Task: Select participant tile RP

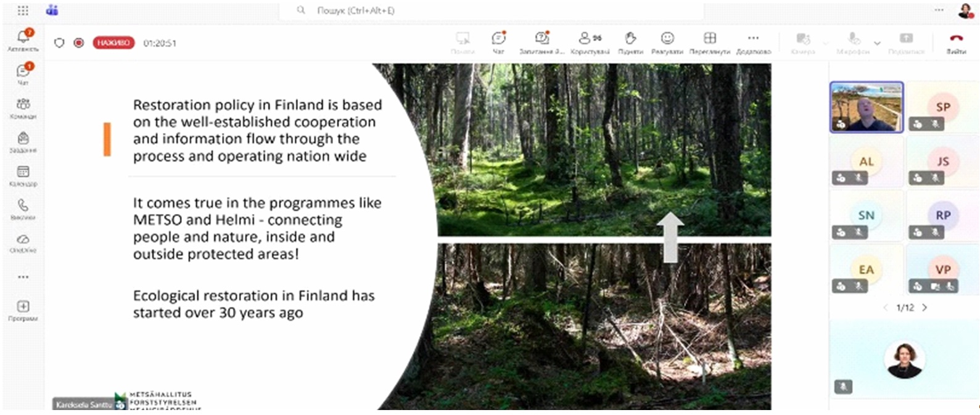Action: point(942,215)
